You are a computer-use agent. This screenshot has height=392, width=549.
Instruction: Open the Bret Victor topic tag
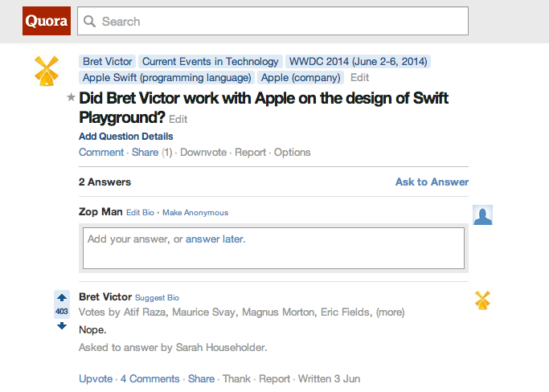107,62
